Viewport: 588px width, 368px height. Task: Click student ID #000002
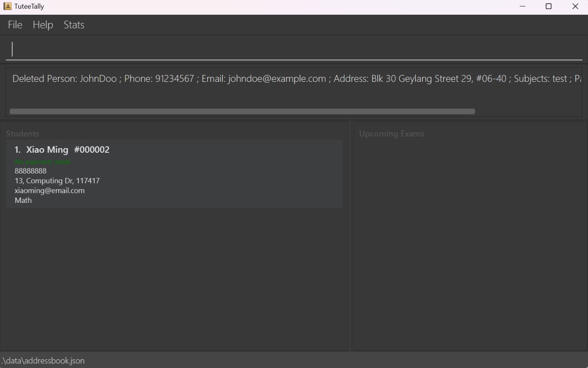[x=92, y=150]
